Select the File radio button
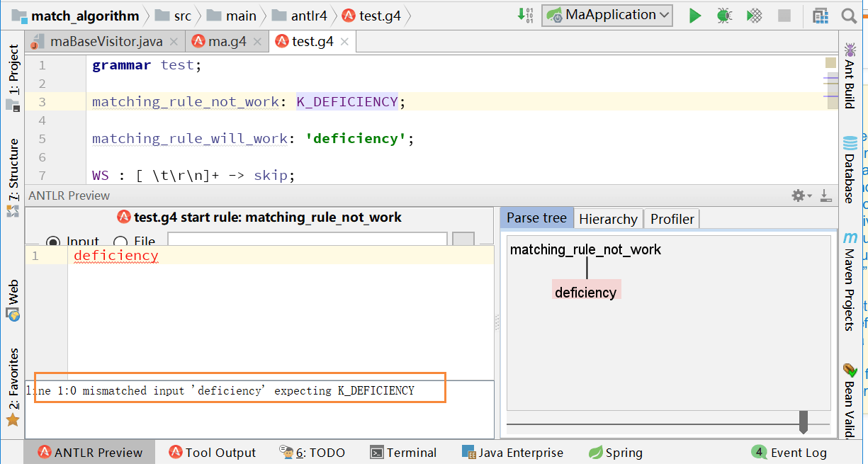 [121, 242]
